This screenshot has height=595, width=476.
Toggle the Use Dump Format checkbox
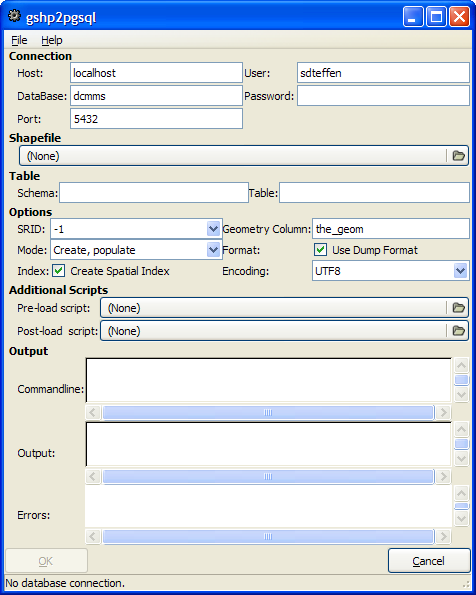pyautogui.click(x=320, y=250)
